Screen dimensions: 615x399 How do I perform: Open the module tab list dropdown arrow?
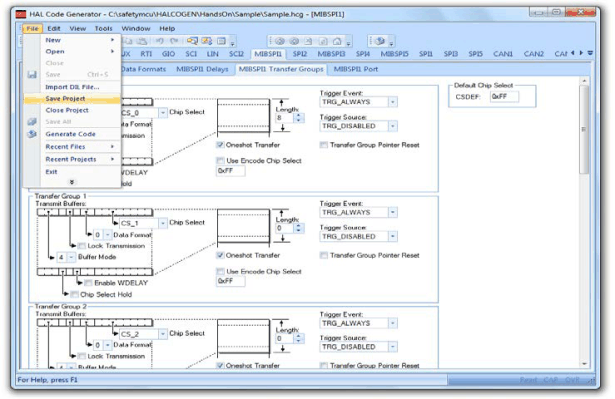point(590,53)
